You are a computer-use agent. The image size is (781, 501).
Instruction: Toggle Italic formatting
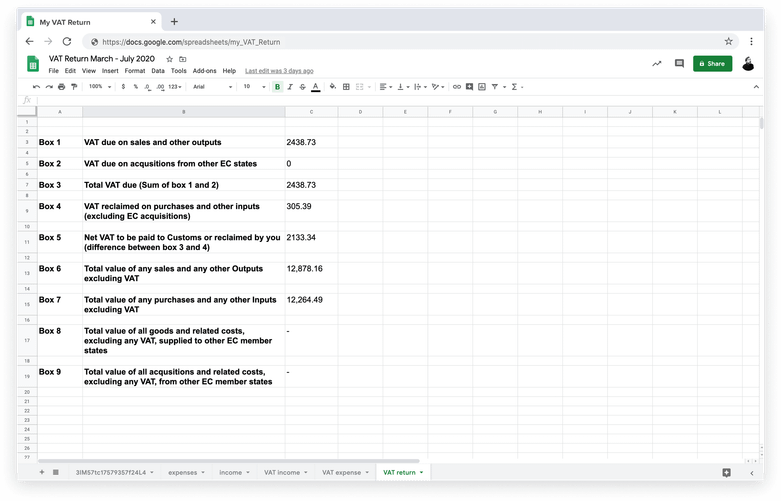(x=290, y=87)
